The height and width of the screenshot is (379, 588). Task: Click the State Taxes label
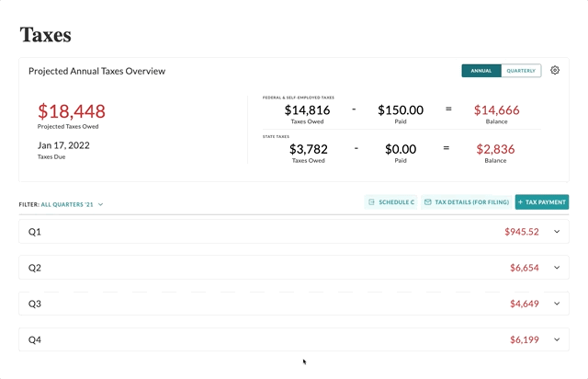[x=276, y=137]
